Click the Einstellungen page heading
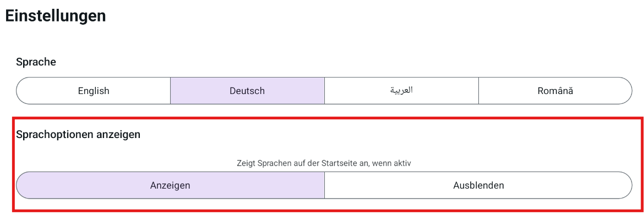Image resolution: width=644 pixels, height=215 pixels. [56, 15]
